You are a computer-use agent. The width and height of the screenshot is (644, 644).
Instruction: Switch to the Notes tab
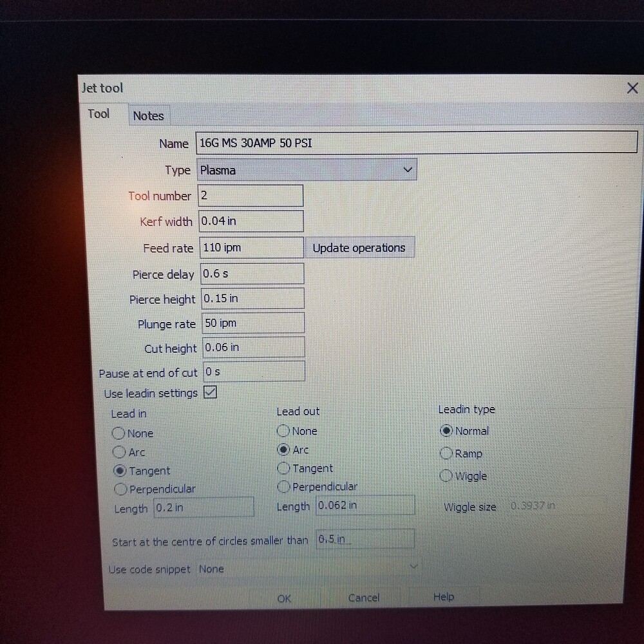coord(148,116)
